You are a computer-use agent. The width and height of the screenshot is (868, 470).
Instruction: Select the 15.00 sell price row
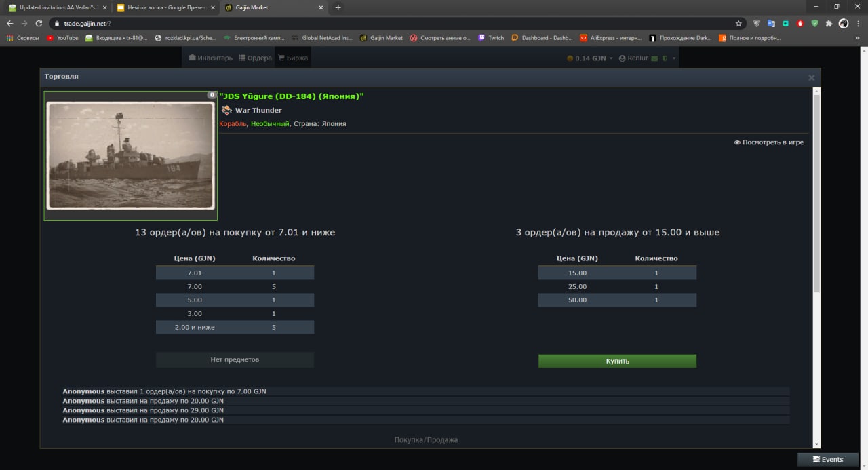coord(617,273)
